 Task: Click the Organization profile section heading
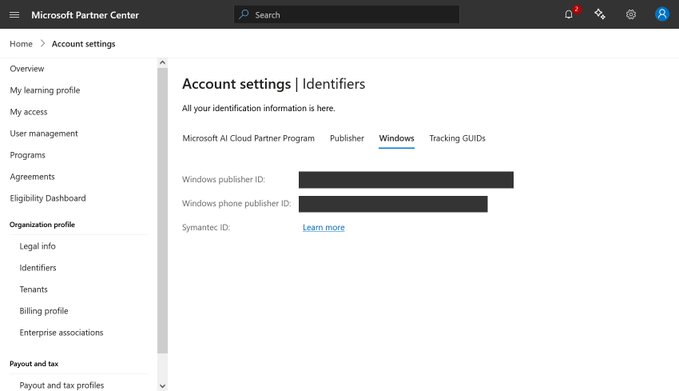(x=42, y=224)
